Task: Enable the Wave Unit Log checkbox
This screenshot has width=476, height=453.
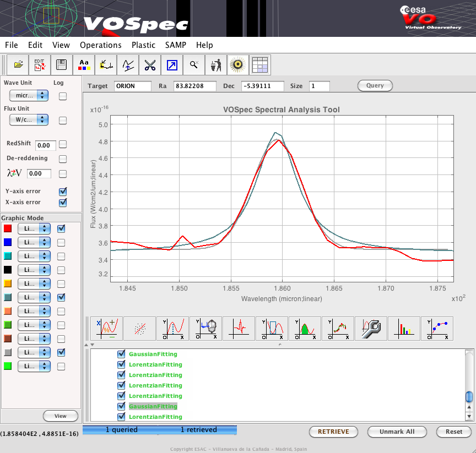Action: click(x=63, y=96)
